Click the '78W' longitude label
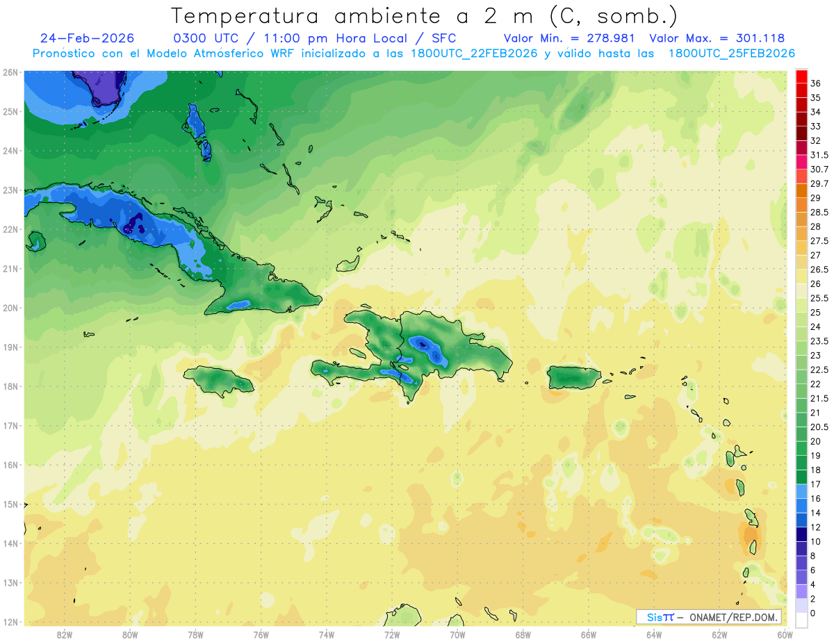 tap(195, 634)
